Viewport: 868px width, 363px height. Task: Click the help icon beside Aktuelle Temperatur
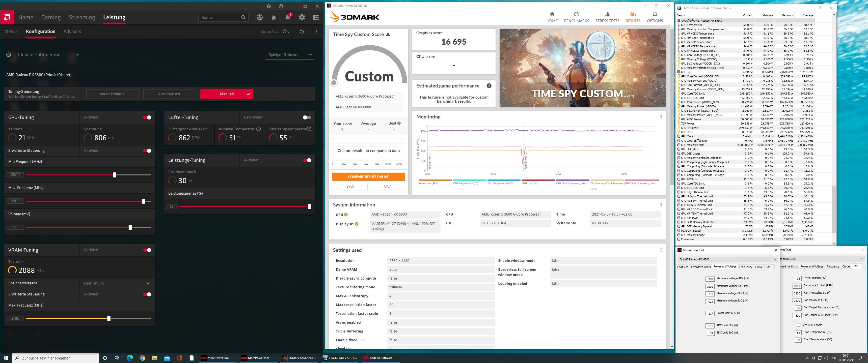258,129
